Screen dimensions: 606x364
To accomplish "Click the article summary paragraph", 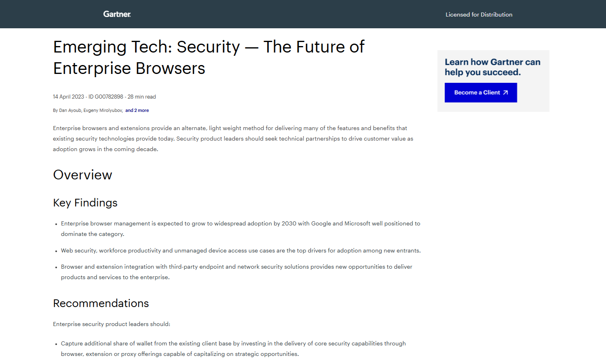I will click(233, 139).
